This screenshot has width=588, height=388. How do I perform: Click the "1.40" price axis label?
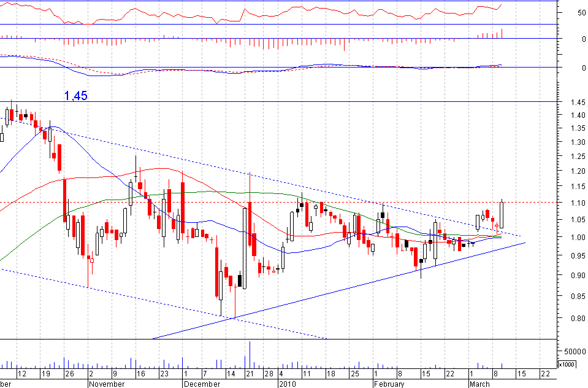tap(578, 115)
